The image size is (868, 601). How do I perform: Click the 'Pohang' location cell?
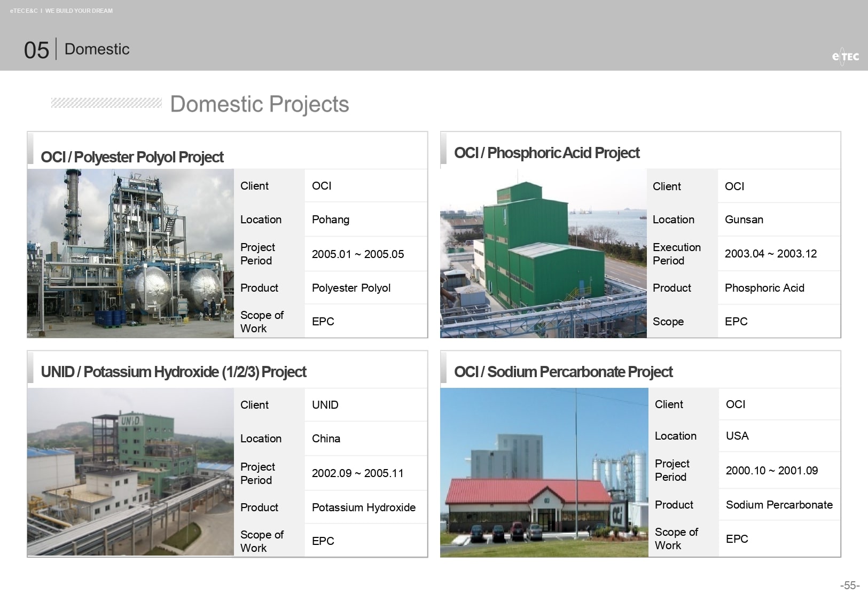331,220
